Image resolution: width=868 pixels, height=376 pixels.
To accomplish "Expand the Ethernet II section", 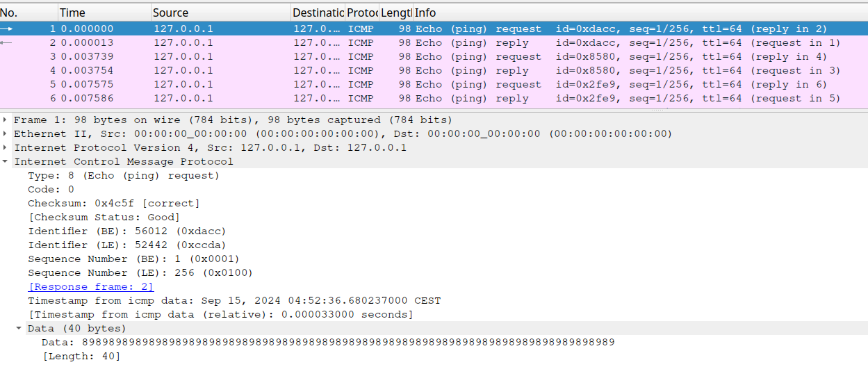I will point(6,133).
